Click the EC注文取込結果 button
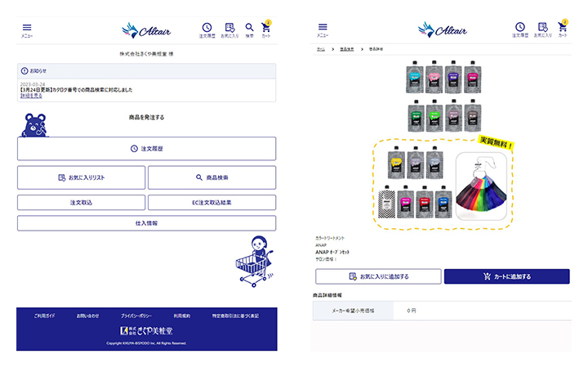The width and height of the screenshot is (588, 368). pos(212,203)
